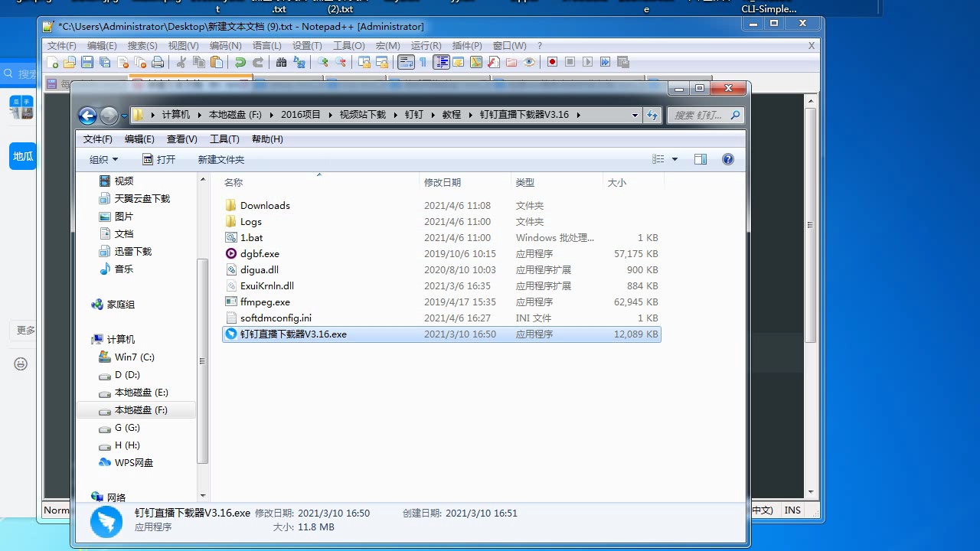This screenshot has height=551, width=980.
Task: Click the Replace icon in Notepad++ toolbar
Action: 299,62
